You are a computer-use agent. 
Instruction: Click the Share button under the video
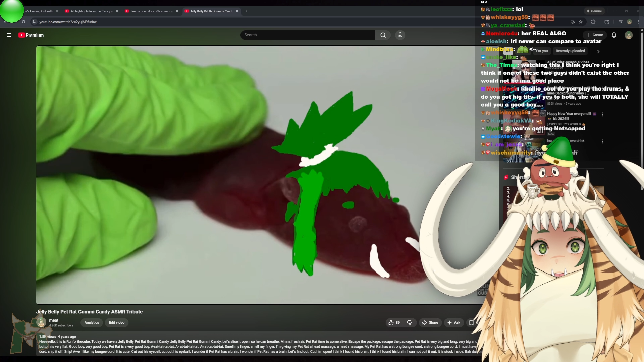(430, 322)
